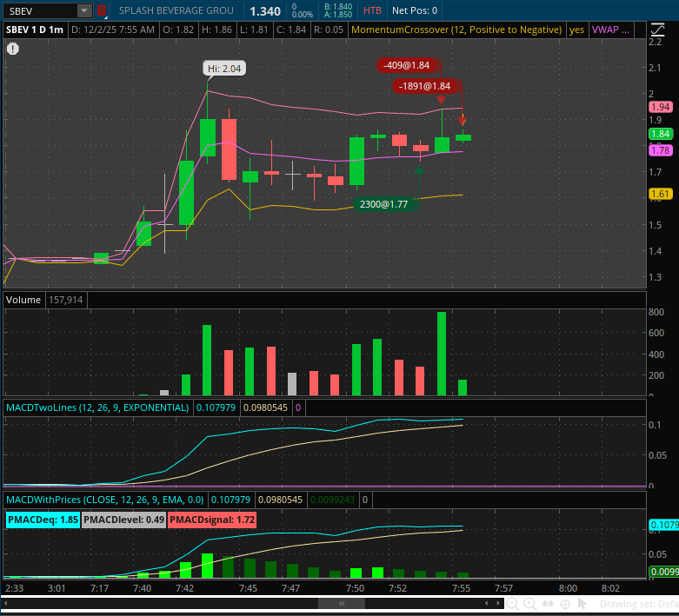Click the horizontal scrollbar thumb
This screenshot has width=679, height=616.
coord(341,604)
